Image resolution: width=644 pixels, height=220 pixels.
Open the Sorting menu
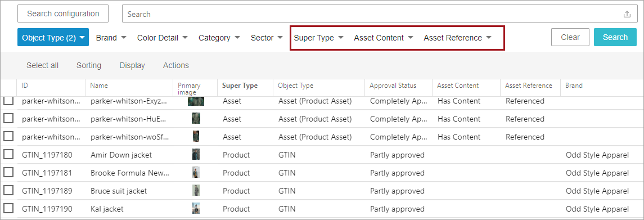[89, 65]
